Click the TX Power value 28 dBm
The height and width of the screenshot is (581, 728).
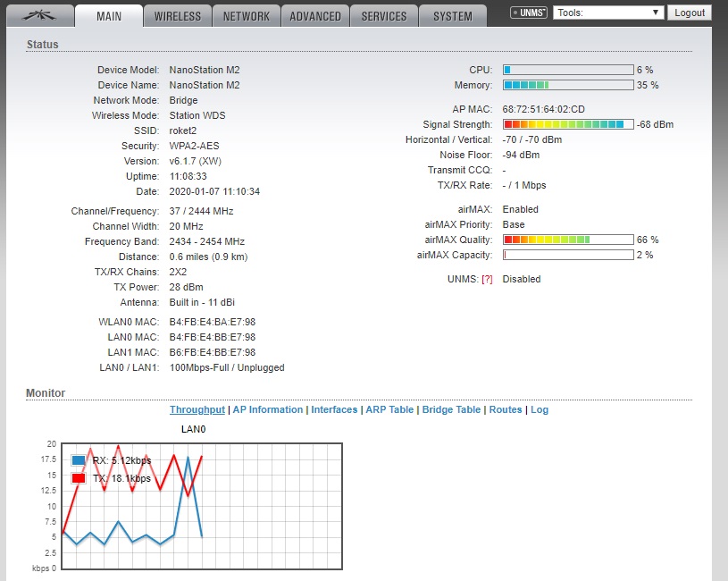tap(186, 287)
